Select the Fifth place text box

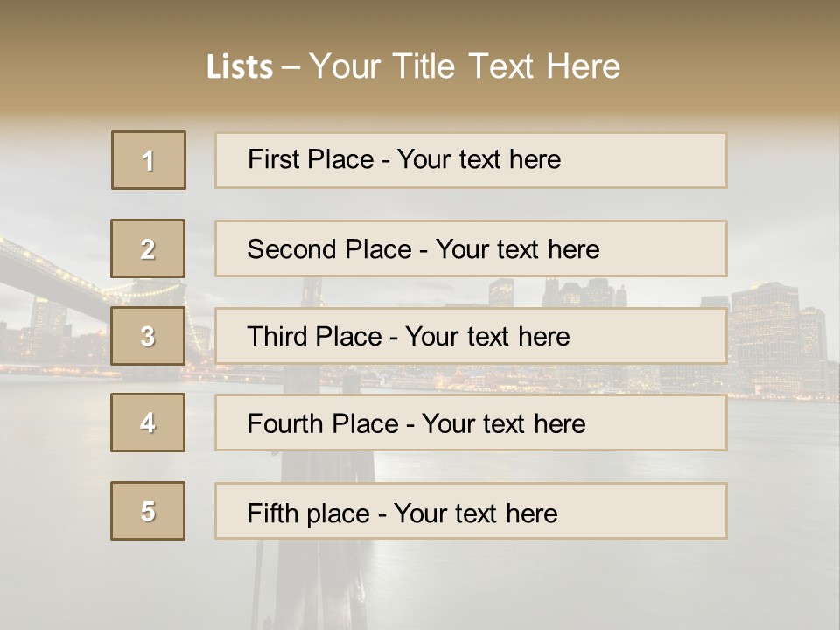471,512
